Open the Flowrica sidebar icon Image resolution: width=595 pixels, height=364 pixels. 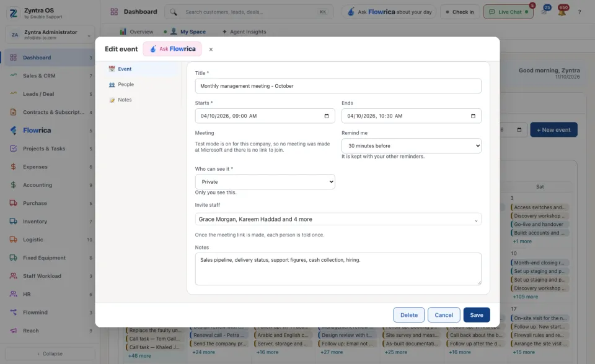tap(13, 131)
